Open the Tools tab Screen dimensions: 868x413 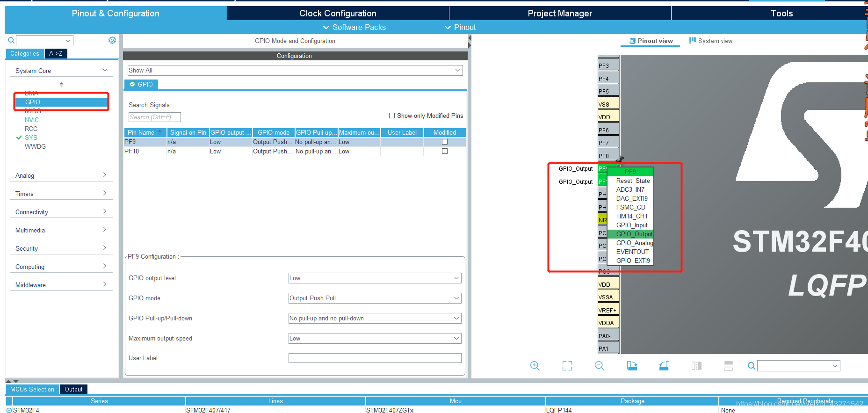tap(782, 13)
